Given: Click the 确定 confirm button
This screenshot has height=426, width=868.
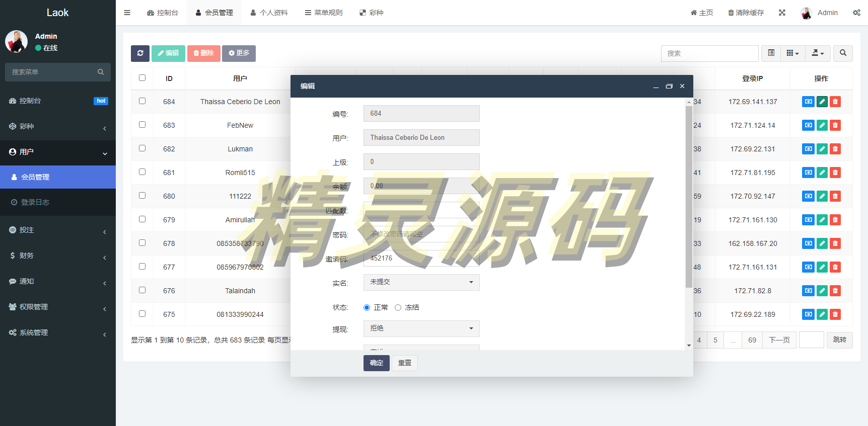Looking at the screenshot, I should point(376,363).
